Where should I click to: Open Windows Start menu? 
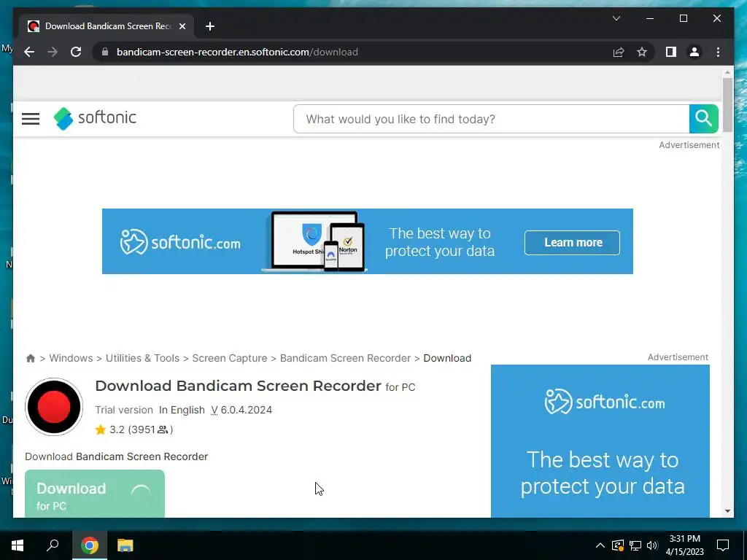[x=18, y=545]
